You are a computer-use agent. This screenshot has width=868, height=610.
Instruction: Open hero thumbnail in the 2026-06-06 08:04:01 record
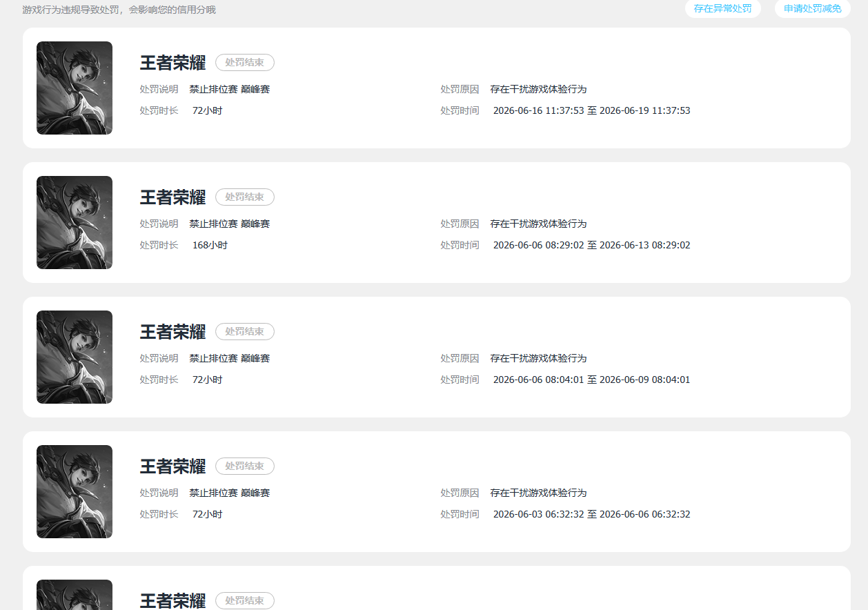tap(75, 357)
